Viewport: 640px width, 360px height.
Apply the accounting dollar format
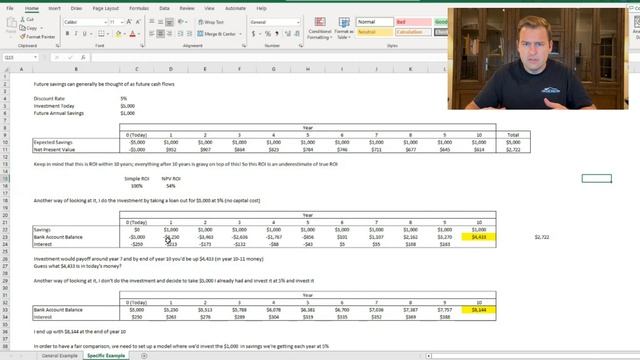click(253, 33)
